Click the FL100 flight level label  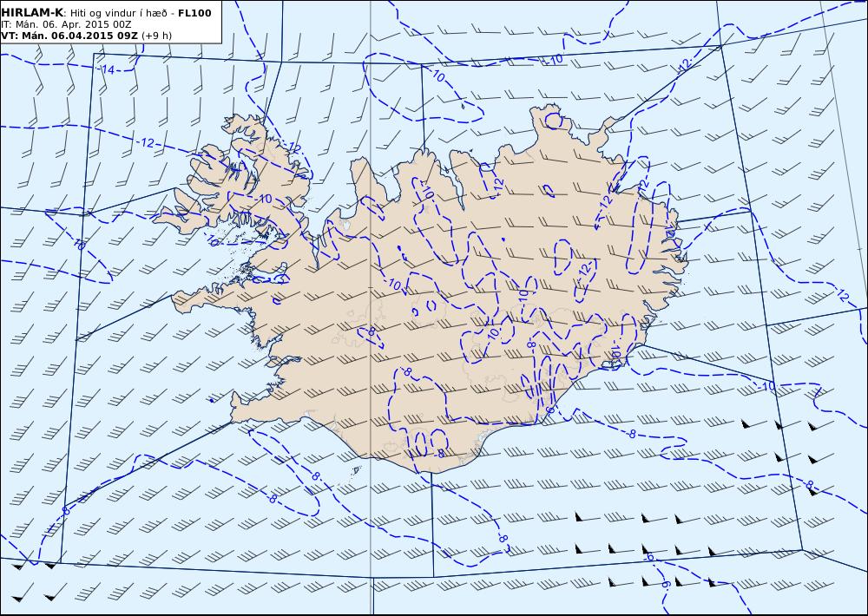click(x=194, y=13)
